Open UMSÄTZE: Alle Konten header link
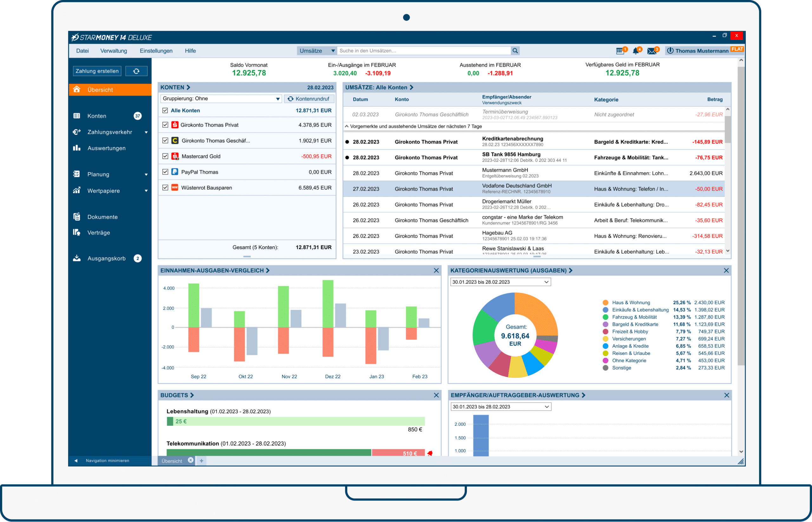This screenshot has width=812, height=522. click(x=379, y=87)
